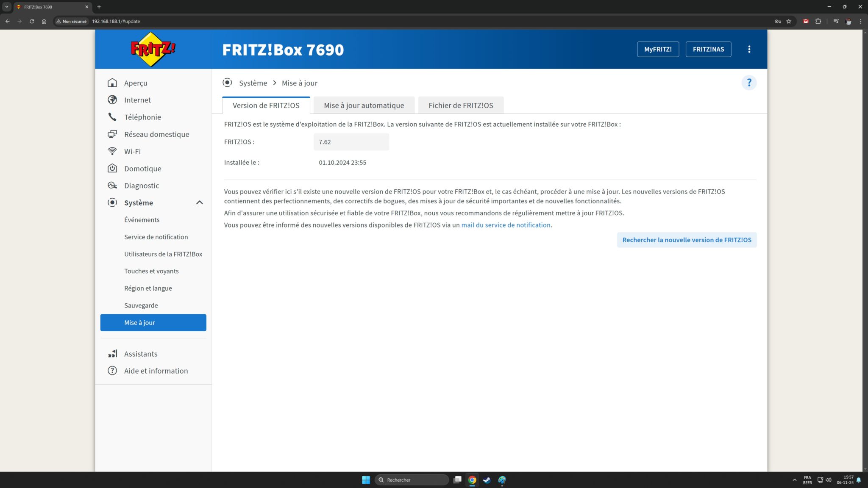Reload the page in browser

click(x=32, y=21)
